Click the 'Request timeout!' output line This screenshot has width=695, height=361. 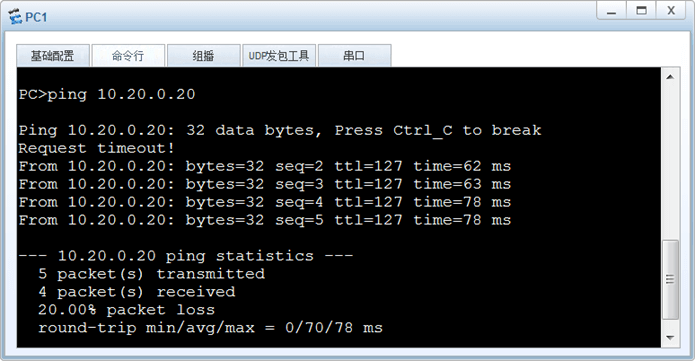(97, 148)
